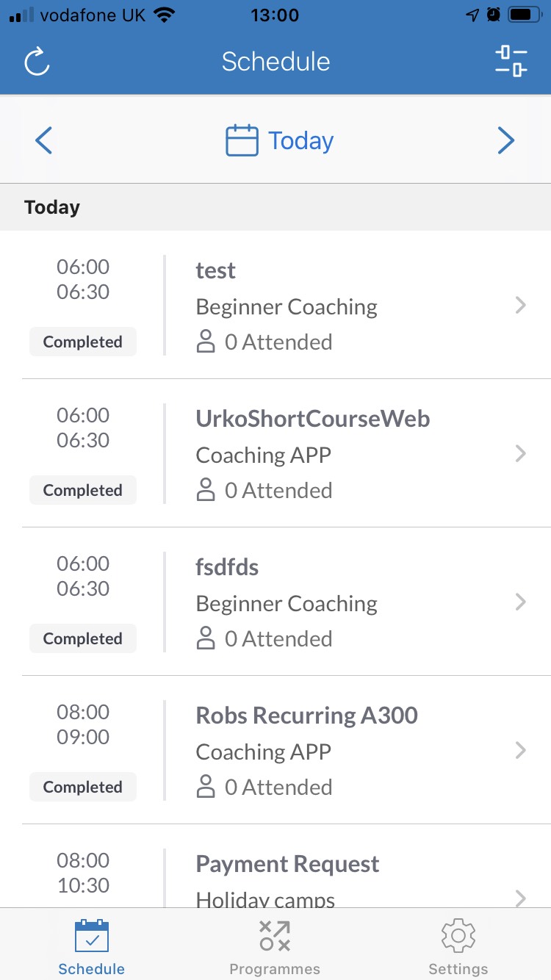Open the Settings tab
Image resolution: width=551 pixels, height=980 pixels.
458,946
